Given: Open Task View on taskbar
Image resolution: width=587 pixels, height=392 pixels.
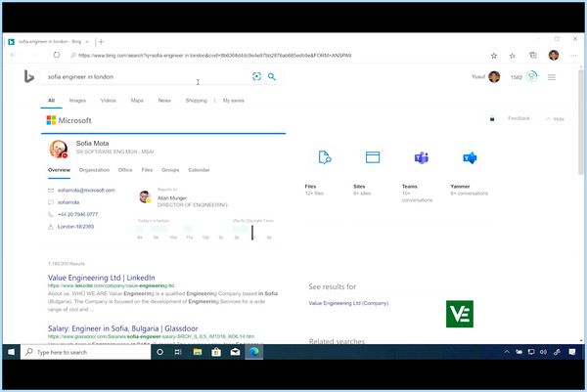Looking at the screenshot, I should click(x=178, y=352).
